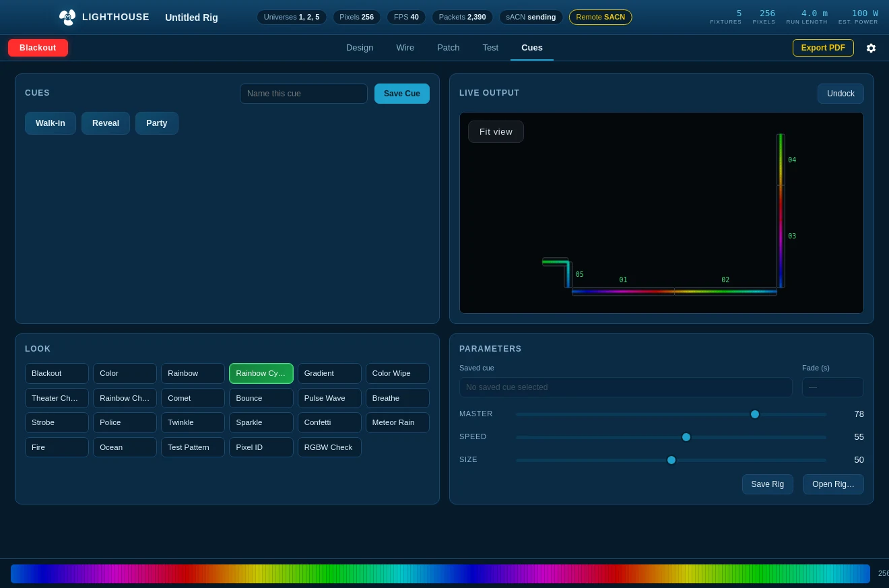Click the Lighthouse logo icon
The width and height of the screenshot is (889, 588).
pos(67,17)
